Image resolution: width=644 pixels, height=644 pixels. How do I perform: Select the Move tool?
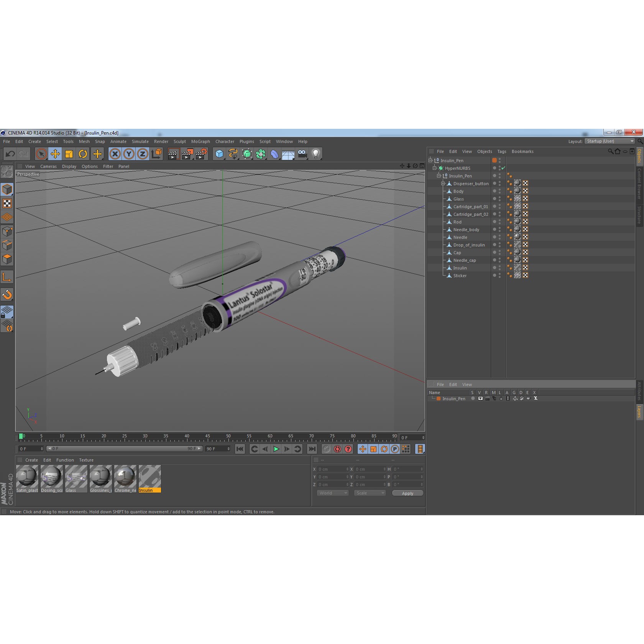(55, 154)
